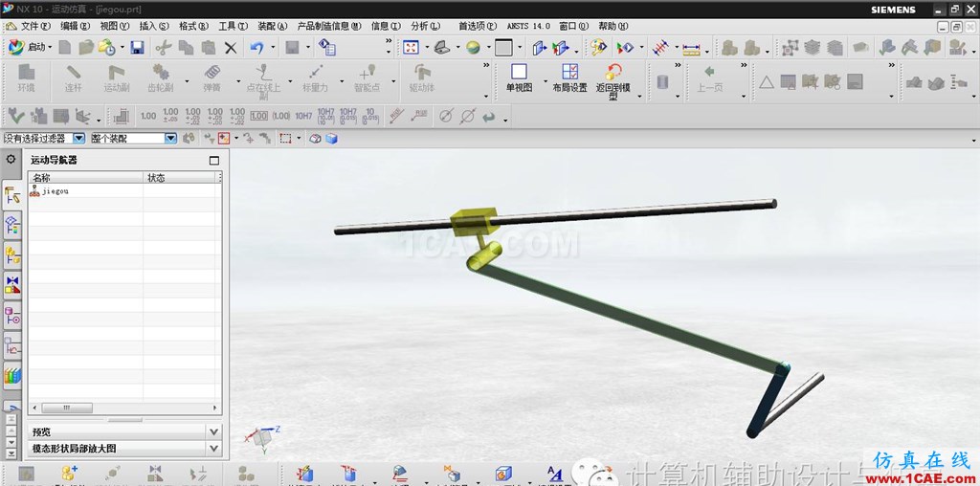This screenshot has width=980, height=486.
Task: Click the 智能点 (Smart Point) tool
Action: pos(367,78)
